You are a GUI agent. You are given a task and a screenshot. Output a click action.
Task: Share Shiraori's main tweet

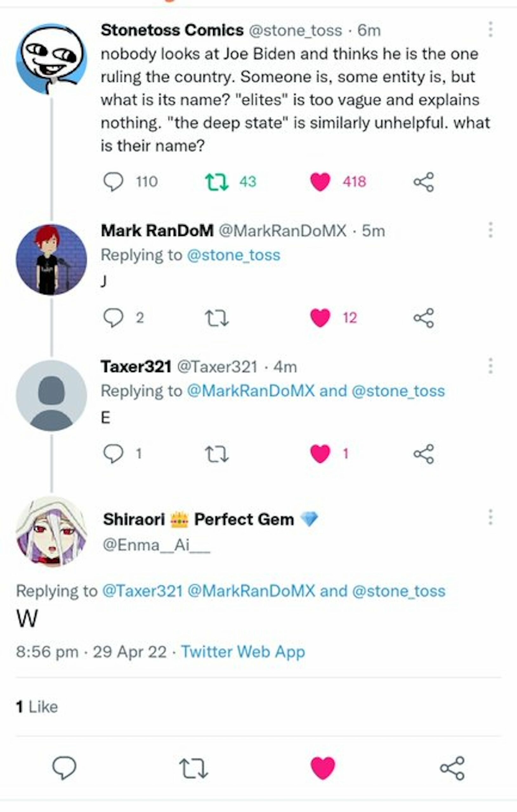pyautogui.click(x=452, y=768)
